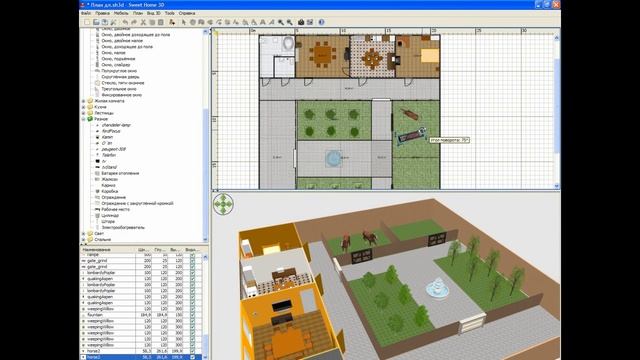Expand the Спальня catalog folder
Viewport: 640px width, 360px height.
point(84,240)
